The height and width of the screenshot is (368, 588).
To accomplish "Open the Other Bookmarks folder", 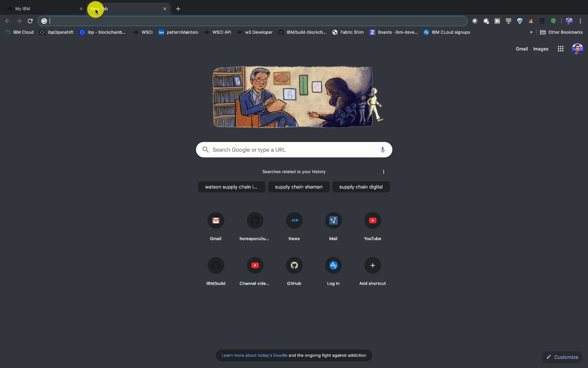I will point(561,32).
